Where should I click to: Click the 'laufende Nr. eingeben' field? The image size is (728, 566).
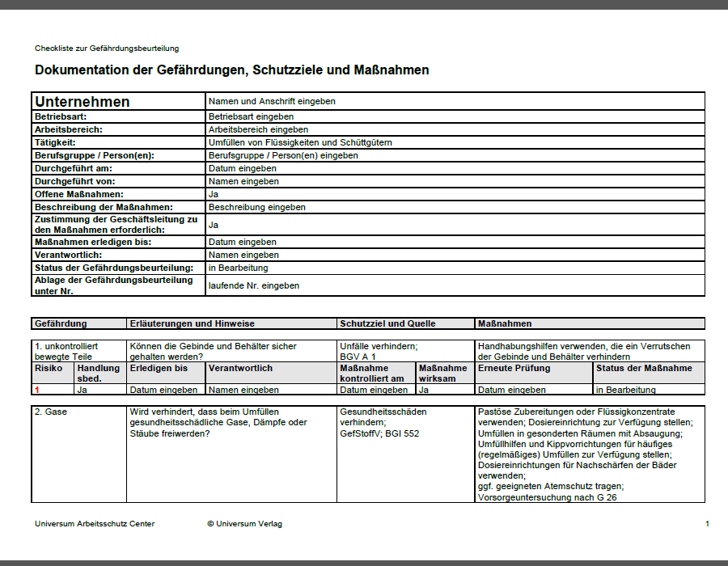pos(455,285)
